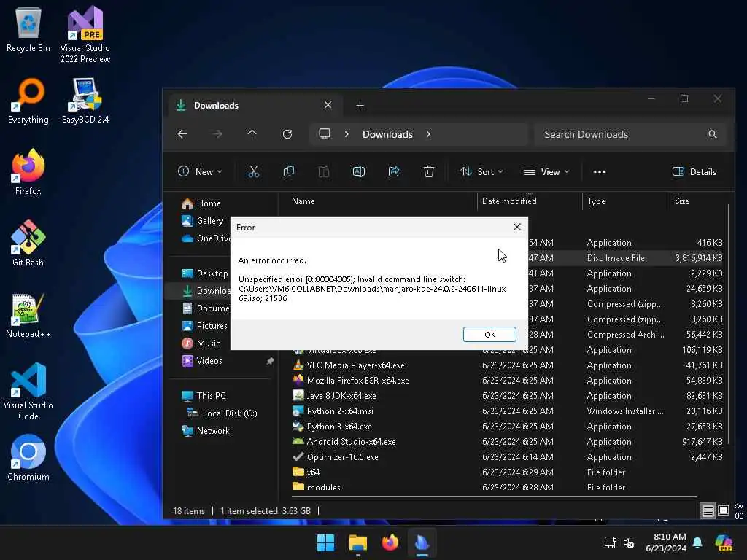Open Firefox from the taskbar
The width and height of the screenshot is (747, 560).
[x=390, y=542]
